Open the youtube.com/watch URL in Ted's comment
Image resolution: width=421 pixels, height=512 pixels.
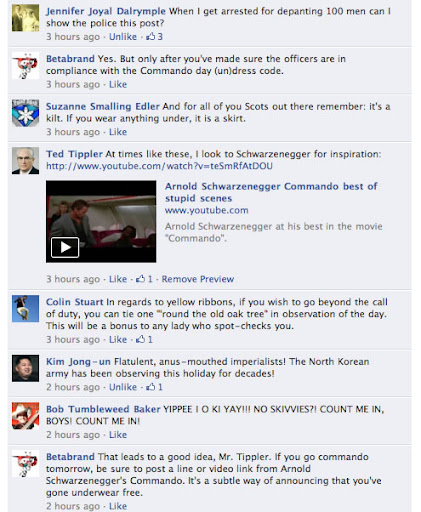click(159, 166)
